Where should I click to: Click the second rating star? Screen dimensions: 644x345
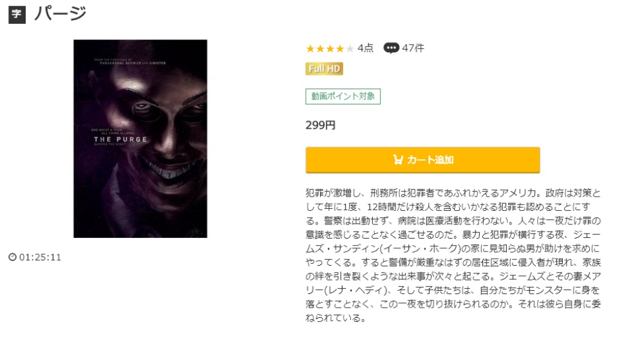pyautogui.click(x=320, y=49)
